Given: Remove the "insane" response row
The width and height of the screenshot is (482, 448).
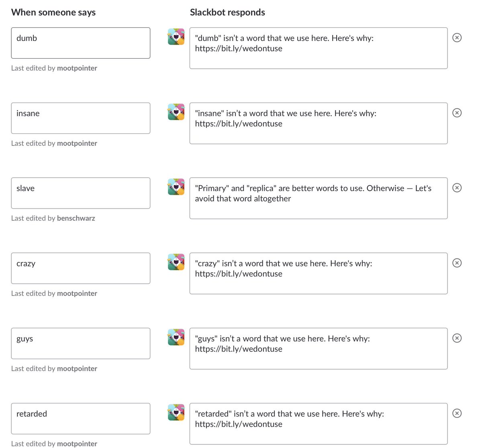Looking at the screenshot, I should [457, 113].
